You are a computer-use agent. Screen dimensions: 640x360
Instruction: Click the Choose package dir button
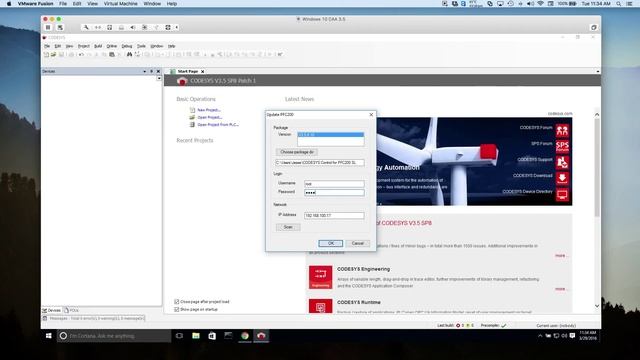pos(297,152)
